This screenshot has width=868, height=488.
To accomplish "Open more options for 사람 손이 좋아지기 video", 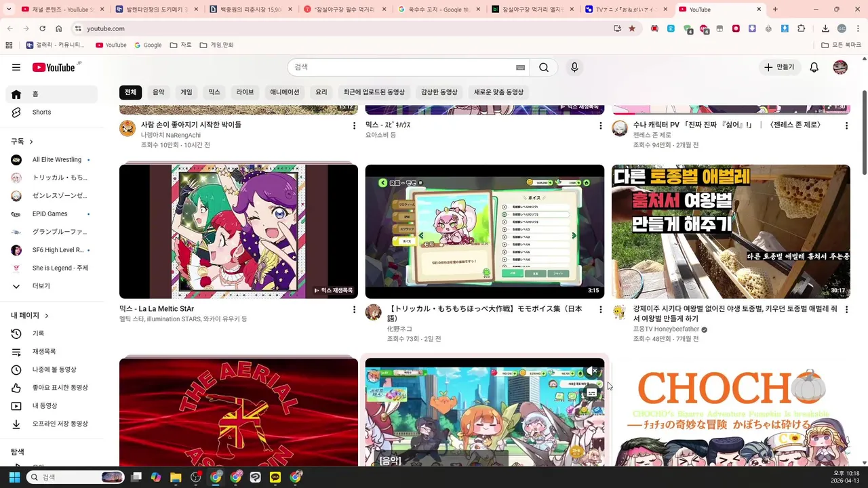I will 354,126.
